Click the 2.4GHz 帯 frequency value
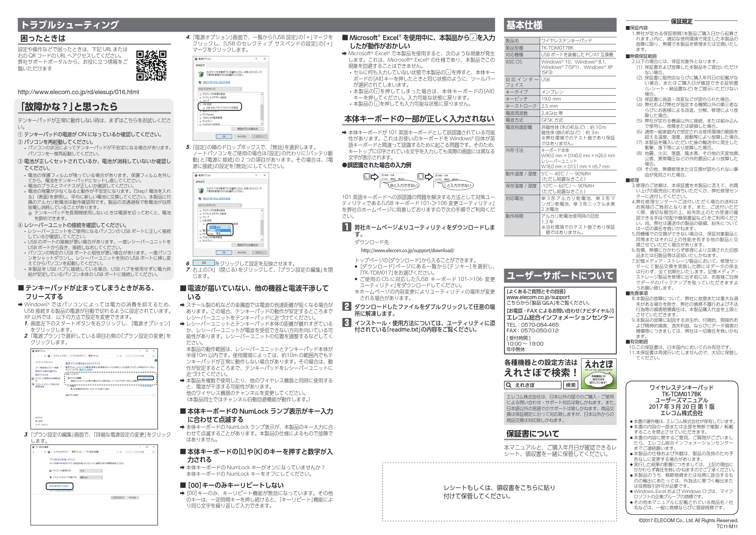 point(552,113)
